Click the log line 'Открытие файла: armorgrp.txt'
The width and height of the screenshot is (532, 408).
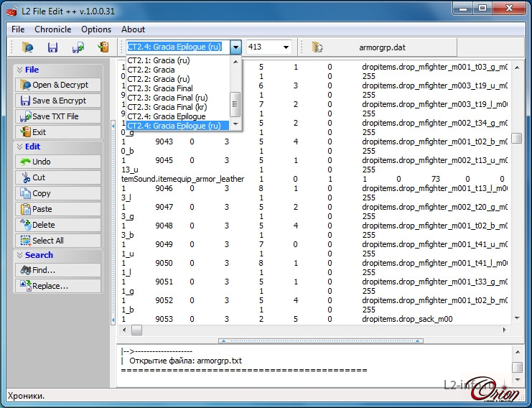point(185,361)
